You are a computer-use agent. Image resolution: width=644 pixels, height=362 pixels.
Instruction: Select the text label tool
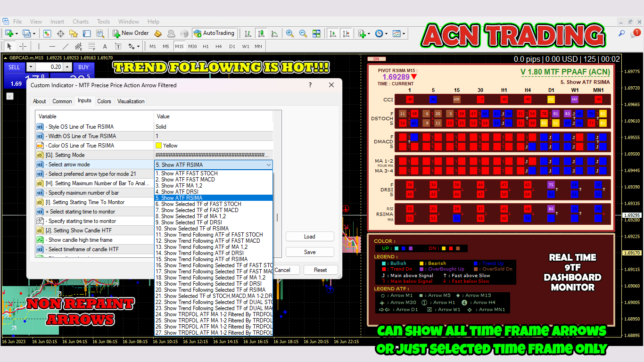(x=118, y=46)
